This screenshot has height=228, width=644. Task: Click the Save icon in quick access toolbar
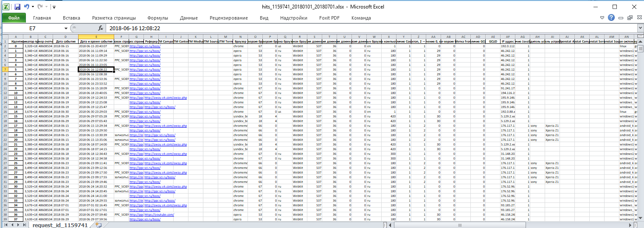(x=17, y=7)
